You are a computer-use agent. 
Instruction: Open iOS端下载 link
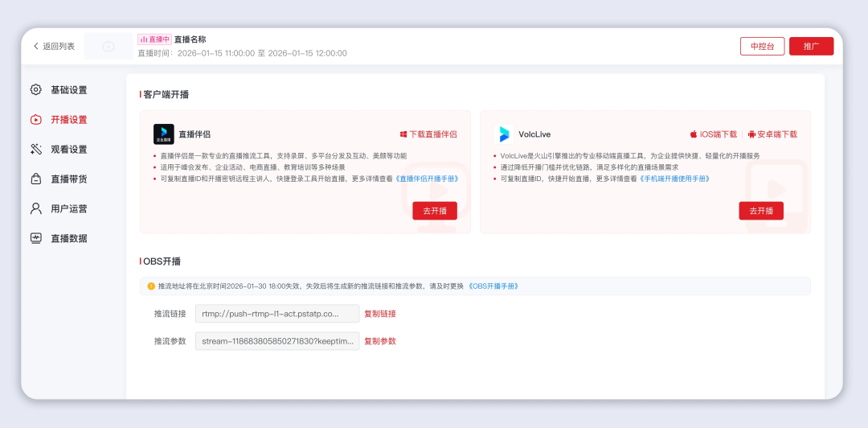coord(713,134)
